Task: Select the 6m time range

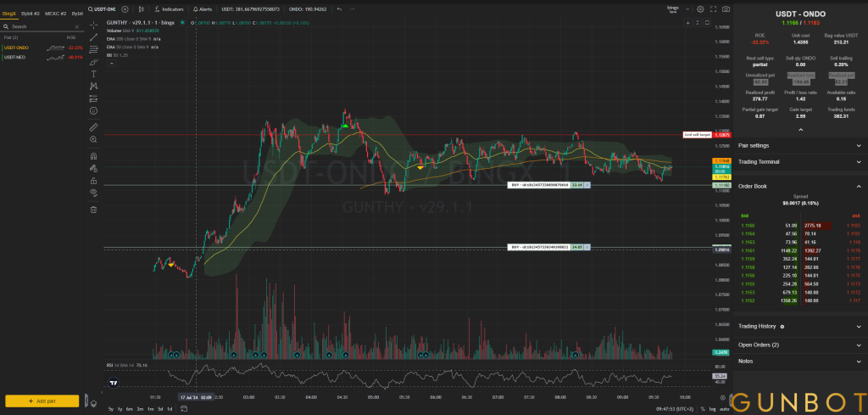Action: coord(130,409)
